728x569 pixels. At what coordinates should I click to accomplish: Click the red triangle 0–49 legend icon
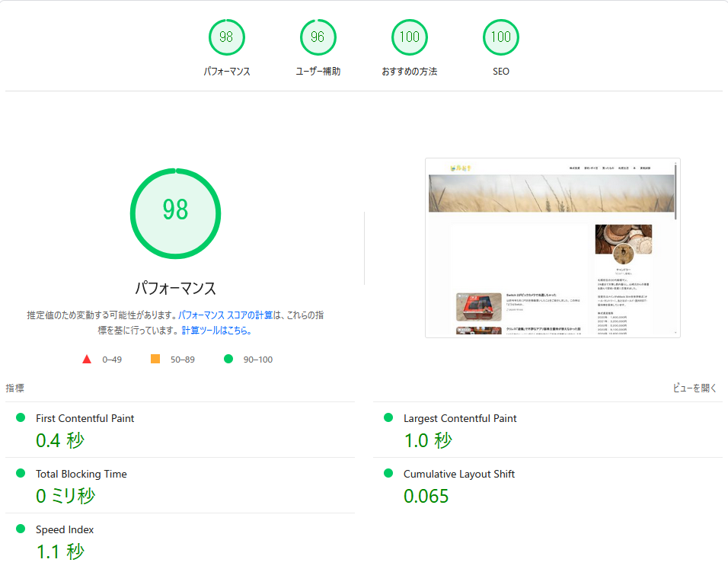[x=87, y=359]
